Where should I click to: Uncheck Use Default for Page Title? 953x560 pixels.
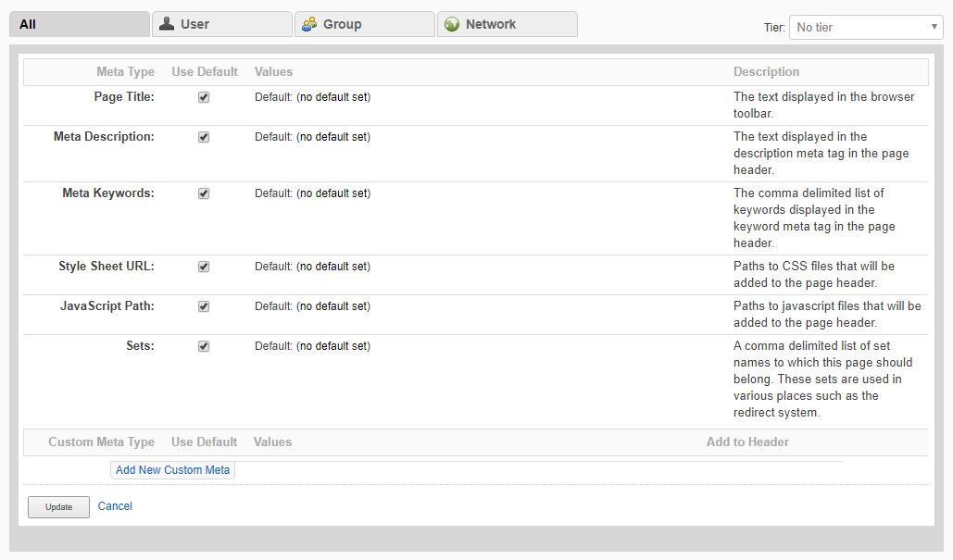coord(204,97)
